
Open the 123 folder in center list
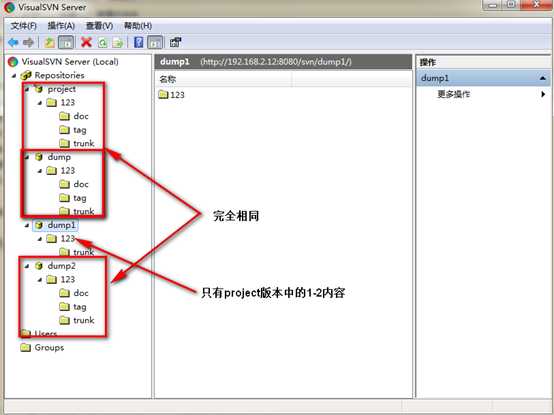coord(172,95)
